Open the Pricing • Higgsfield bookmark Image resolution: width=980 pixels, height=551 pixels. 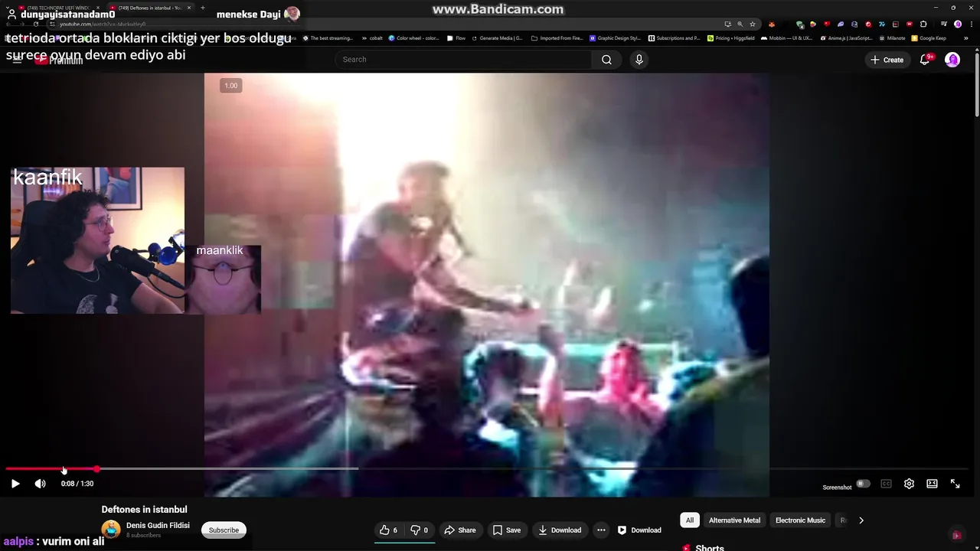tap(731, 37)
